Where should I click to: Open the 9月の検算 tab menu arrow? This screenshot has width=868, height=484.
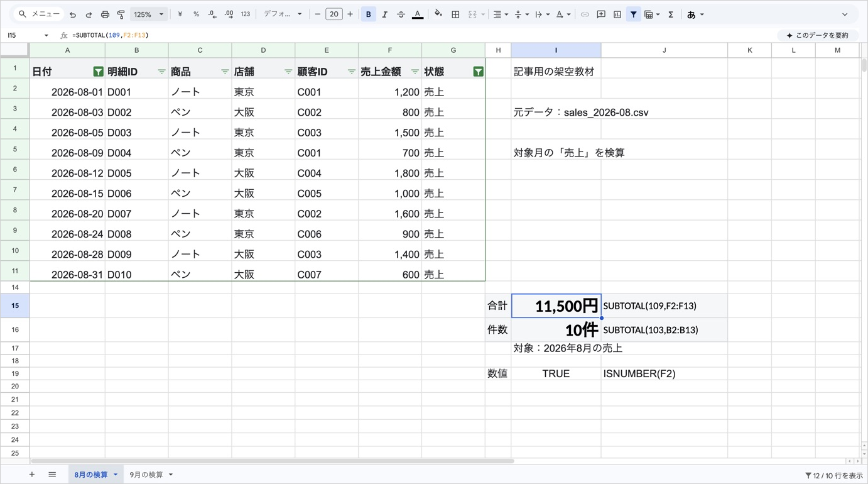click(171, 475)
